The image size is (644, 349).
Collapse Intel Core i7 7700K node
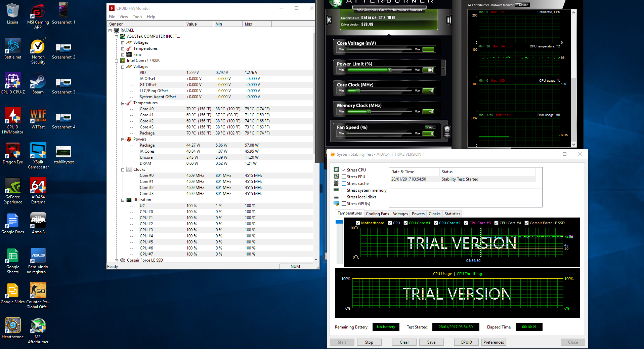[x=116, y=61]
